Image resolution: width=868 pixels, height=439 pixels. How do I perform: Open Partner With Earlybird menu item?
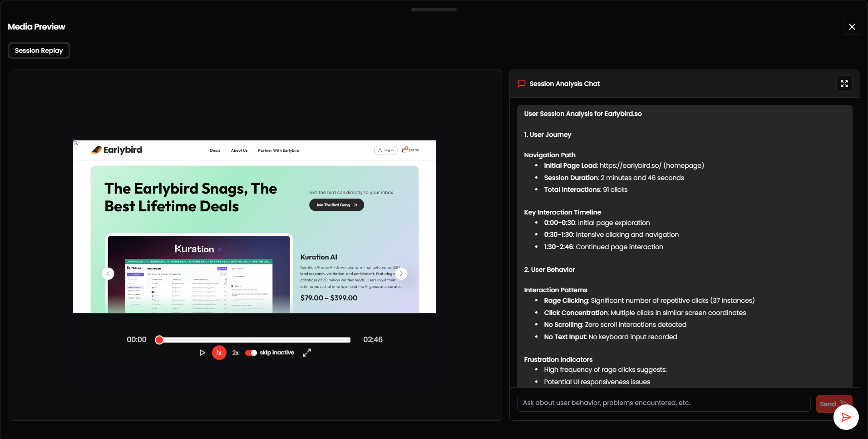(x=279, y=150)
